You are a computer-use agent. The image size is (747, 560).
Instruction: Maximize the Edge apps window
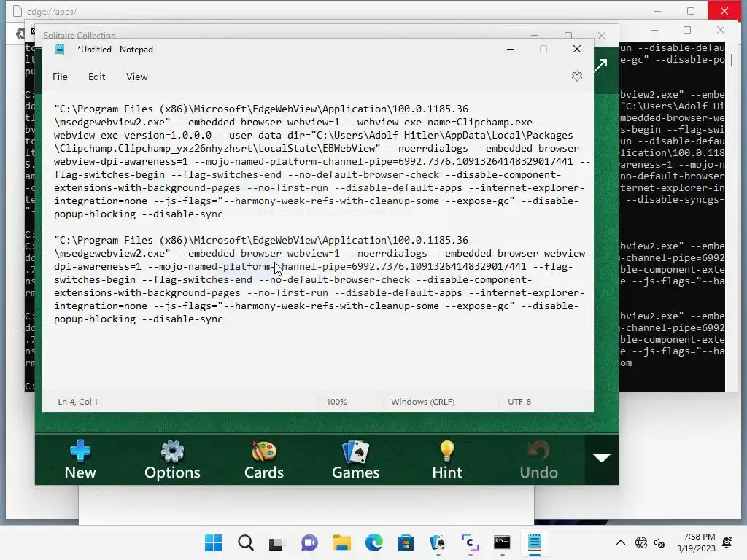pos(690,11)
